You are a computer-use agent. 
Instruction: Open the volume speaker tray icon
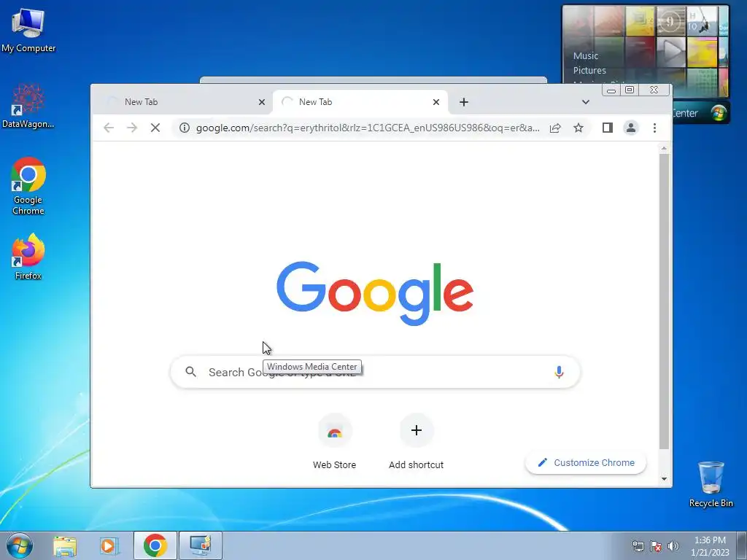(673, 546)
